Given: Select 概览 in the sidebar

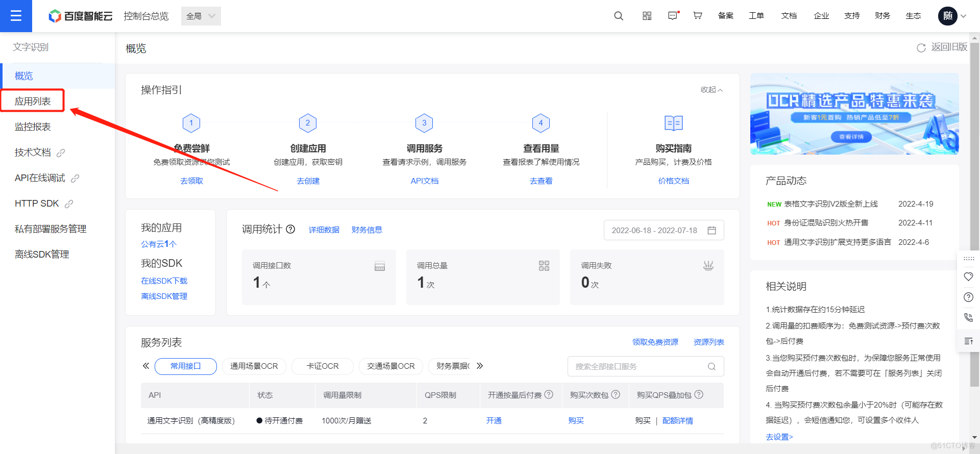Looking at the screenshot, I should point(58,76).
